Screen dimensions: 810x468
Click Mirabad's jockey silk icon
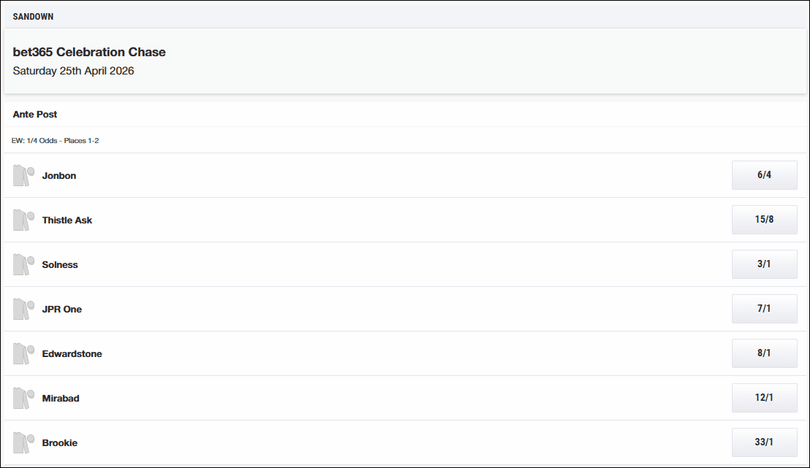point(23,398)
